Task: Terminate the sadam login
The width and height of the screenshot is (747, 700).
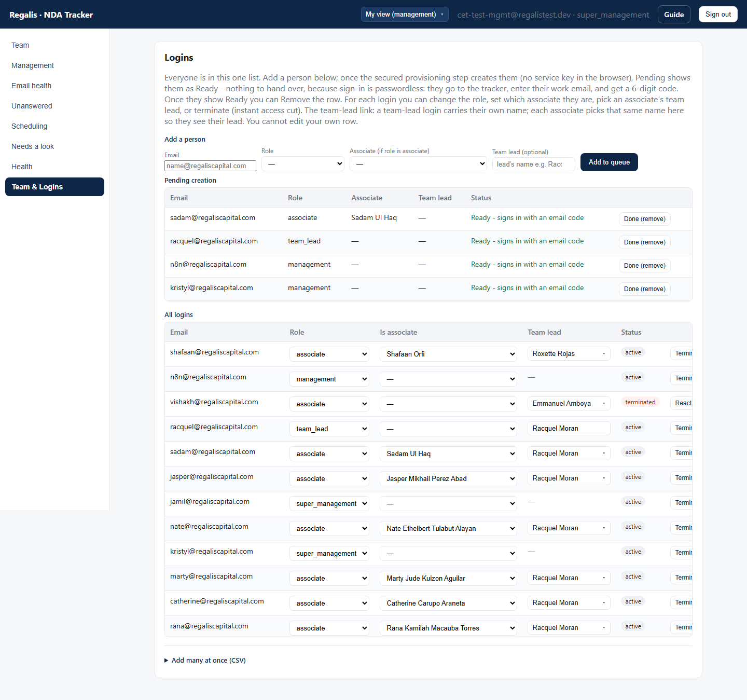Action: (682, 453)
